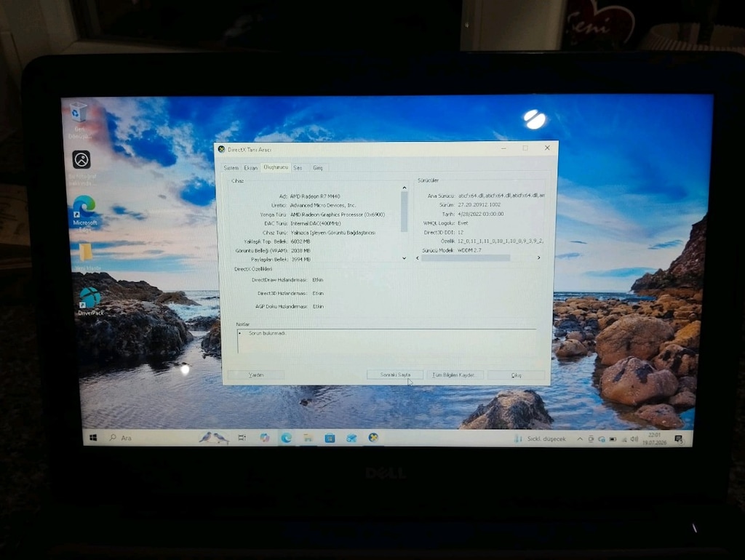Click Tüm Bilgileri Kaydet button

click(x=454, y=375)
